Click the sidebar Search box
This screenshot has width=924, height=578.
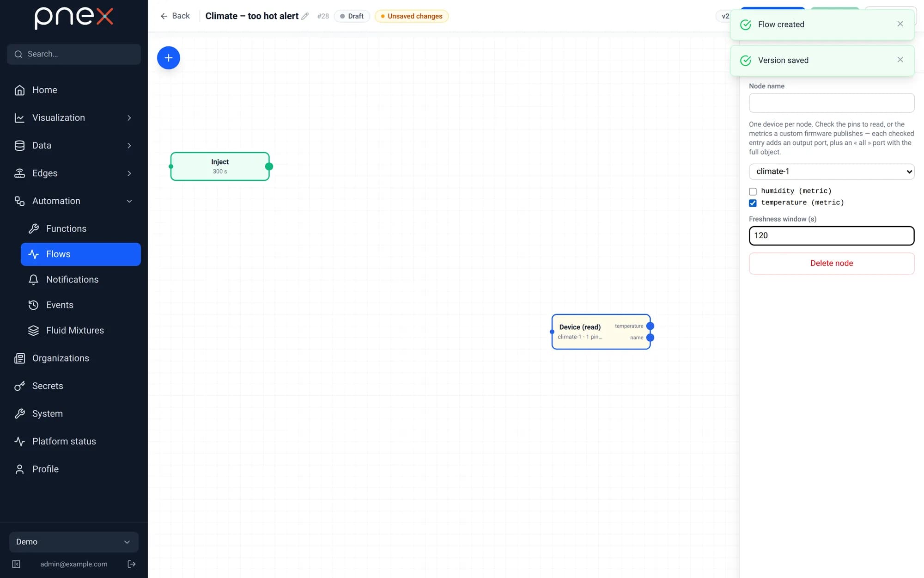pyautogui.click(x=74, y=54)
